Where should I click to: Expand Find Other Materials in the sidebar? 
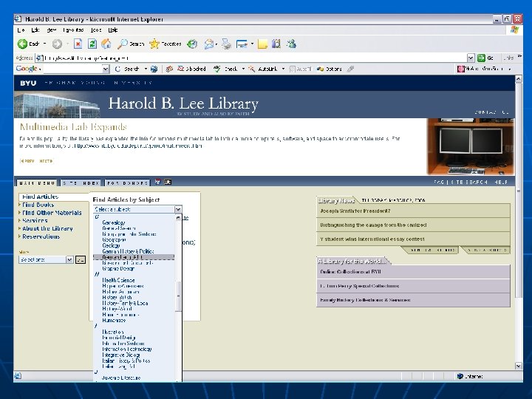[x=51, y=213]
